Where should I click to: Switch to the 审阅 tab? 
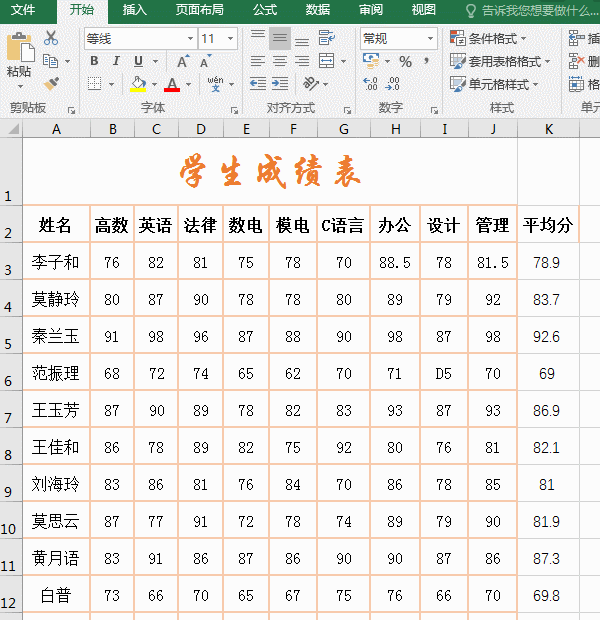(371, 9)
